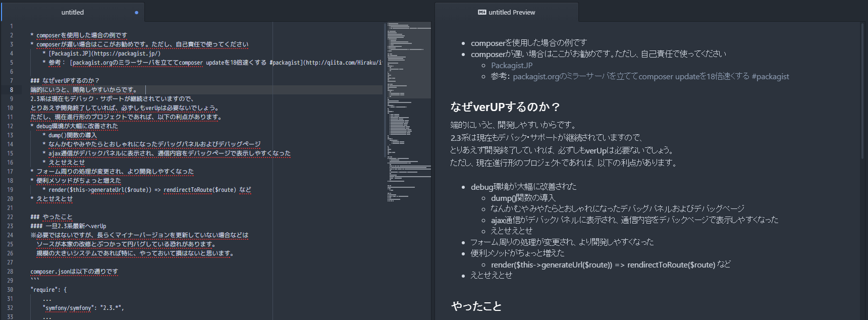Click the editor line starting '* 参考:'

pyautogui.click(x=212, y=63)
